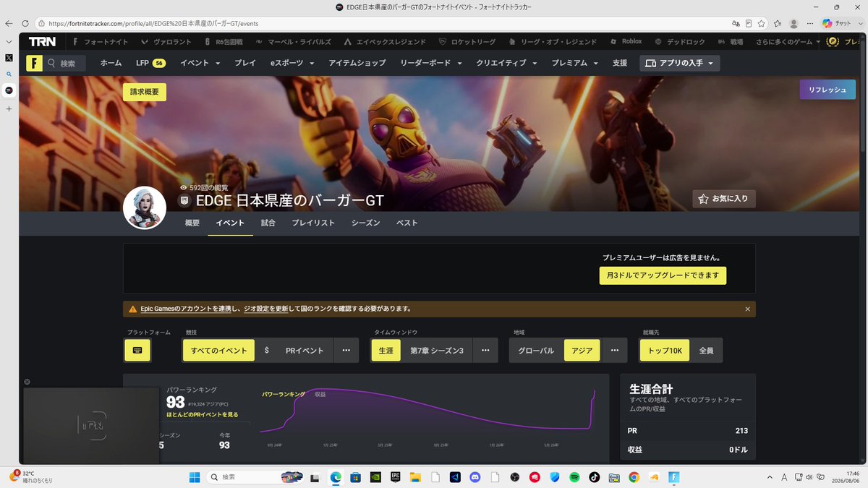This screenshot has height=488, width=868.
Task: Select the 全員 placement filter
Action: tap(706, 351)
